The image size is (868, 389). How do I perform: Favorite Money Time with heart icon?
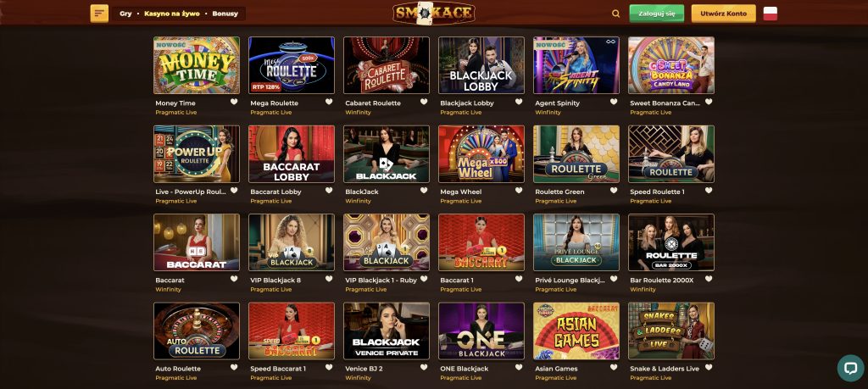coord(234,102)
